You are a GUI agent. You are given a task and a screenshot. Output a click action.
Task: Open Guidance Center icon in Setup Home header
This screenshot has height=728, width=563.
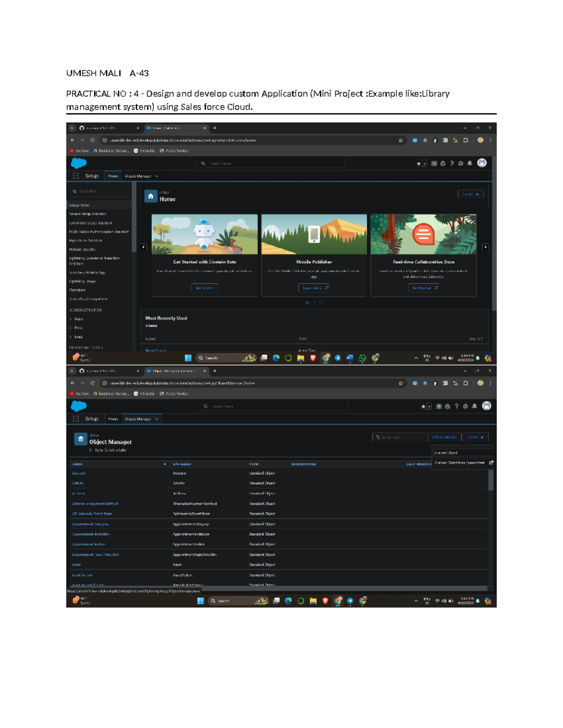[x=442, y=163]
